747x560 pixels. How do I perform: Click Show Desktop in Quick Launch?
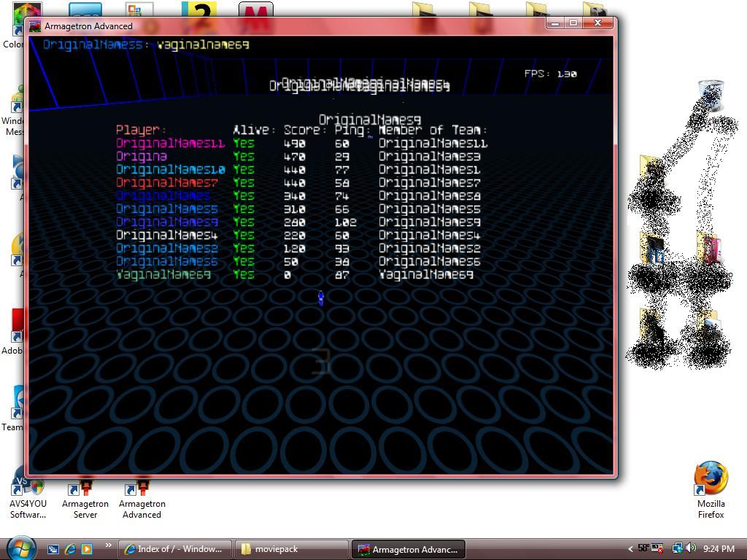[x=53, y=549]
